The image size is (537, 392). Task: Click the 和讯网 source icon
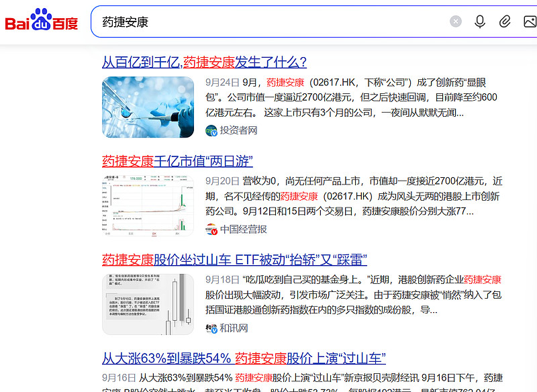211,328
